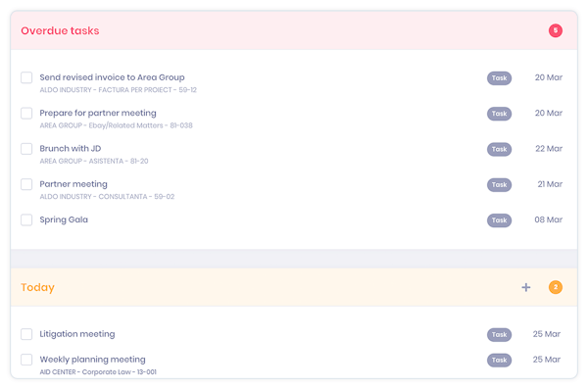
Task: Click the plus icon in Today header
Action: tap(525, 287)
